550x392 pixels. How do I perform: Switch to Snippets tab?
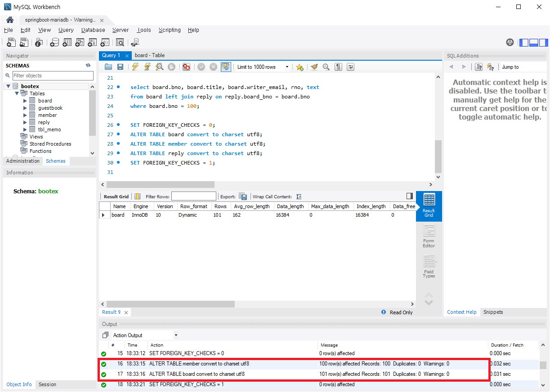click(x=493, y=312)
